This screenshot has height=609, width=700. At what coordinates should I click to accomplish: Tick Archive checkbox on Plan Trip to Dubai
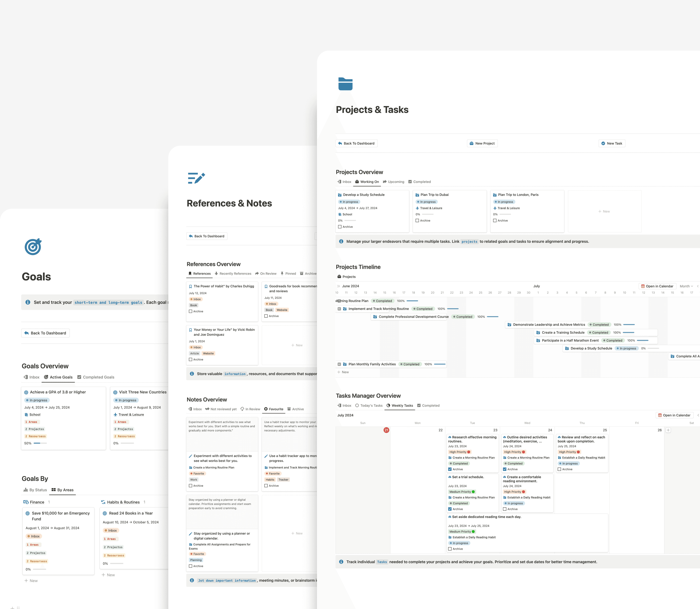[417, 221]
